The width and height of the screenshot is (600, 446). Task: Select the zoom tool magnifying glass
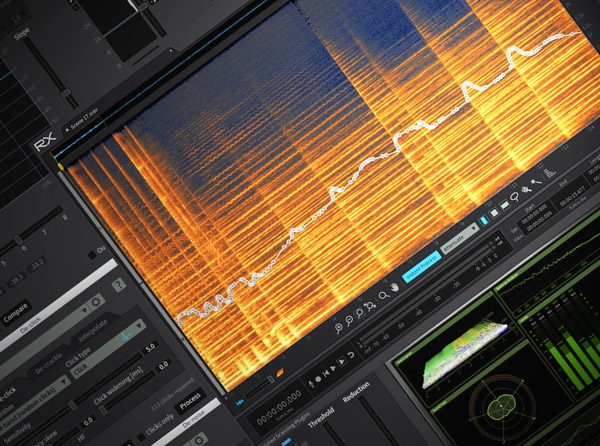[x=383, y=295]
